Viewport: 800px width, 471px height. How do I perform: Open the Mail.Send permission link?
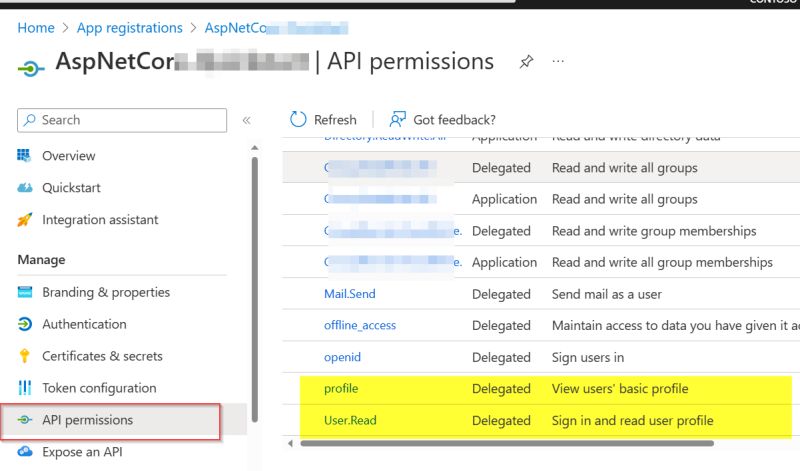point(349,293)
